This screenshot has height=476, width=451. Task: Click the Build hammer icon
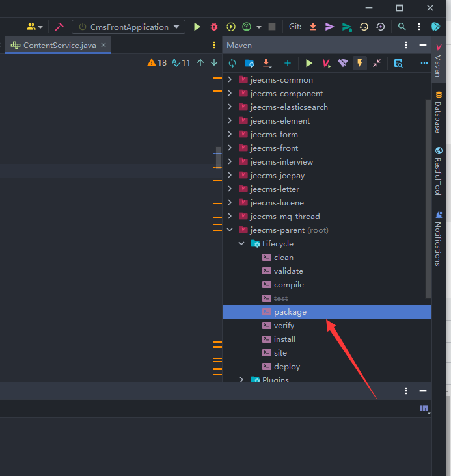click(x=59, y=27)
